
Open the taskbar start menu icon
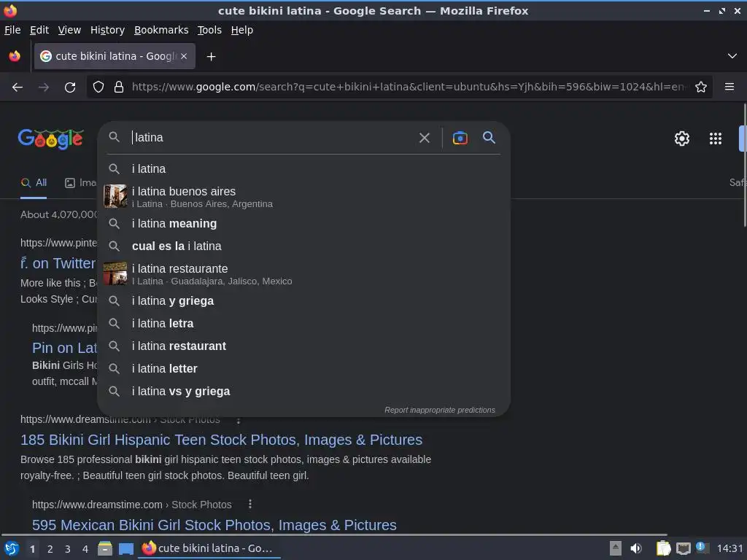(x=11, y=548)
